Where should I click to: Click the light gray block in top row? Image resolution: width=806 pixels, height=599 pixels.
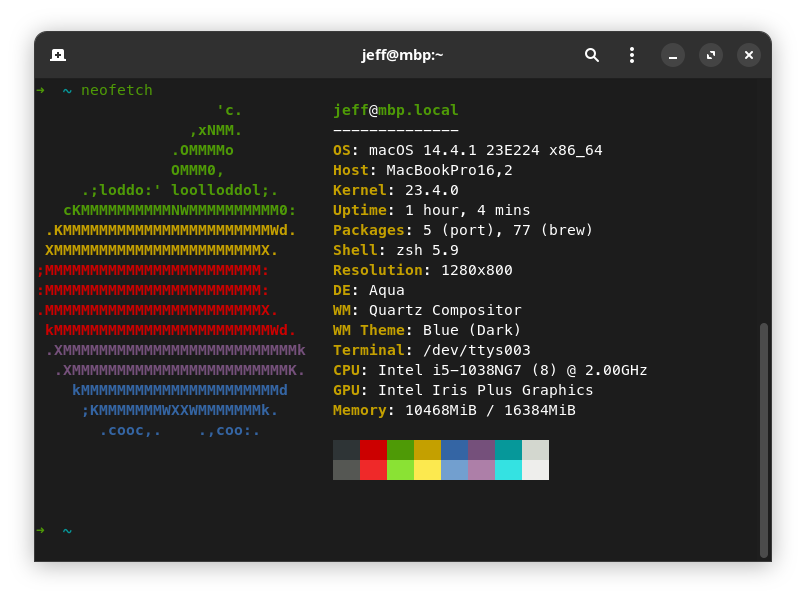point(536,450)
